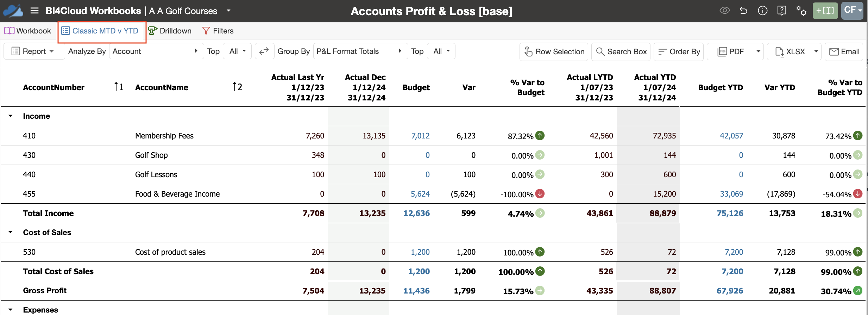Click Gross Profit % Var to Budget indicator

(x=540, y=290)
